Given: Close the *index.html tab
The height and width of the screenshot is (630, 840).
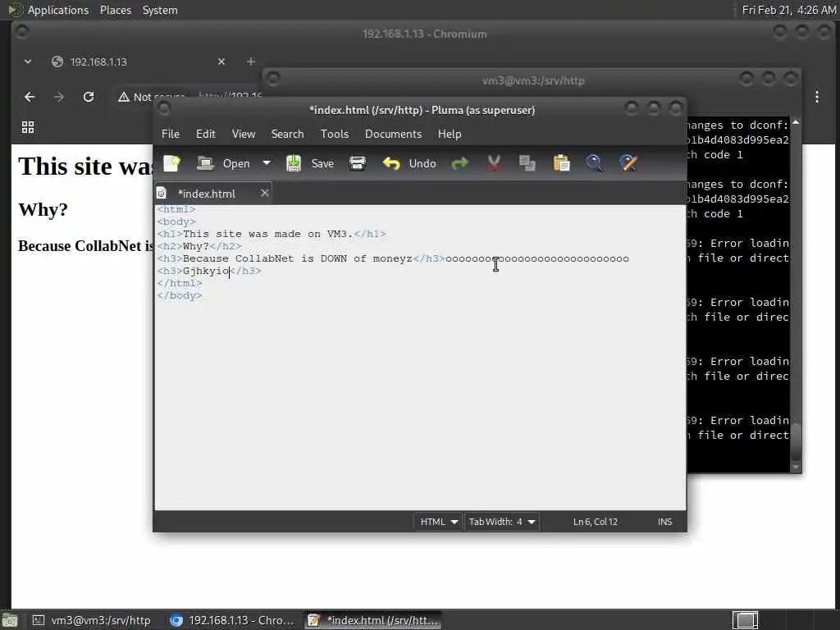Looking at the screenshot, I should pyautogui.click(x=265, y=193).
